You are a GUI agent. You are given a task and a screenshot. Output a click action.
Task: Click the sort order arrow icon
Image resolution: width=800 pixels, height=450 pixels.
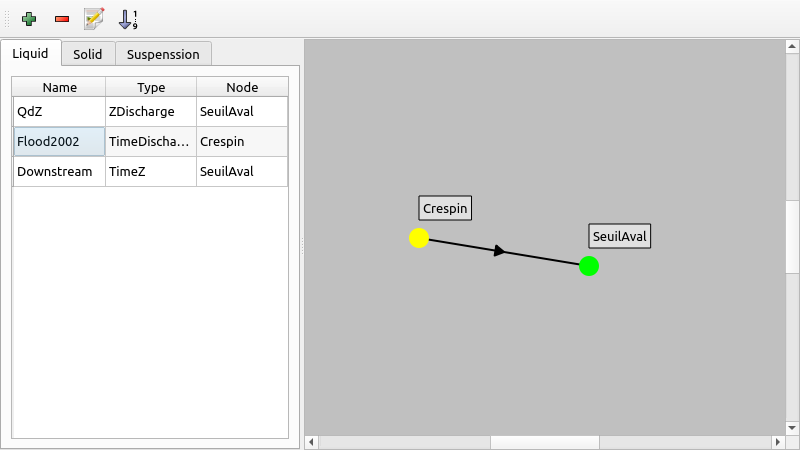click(x=128, y=18)
